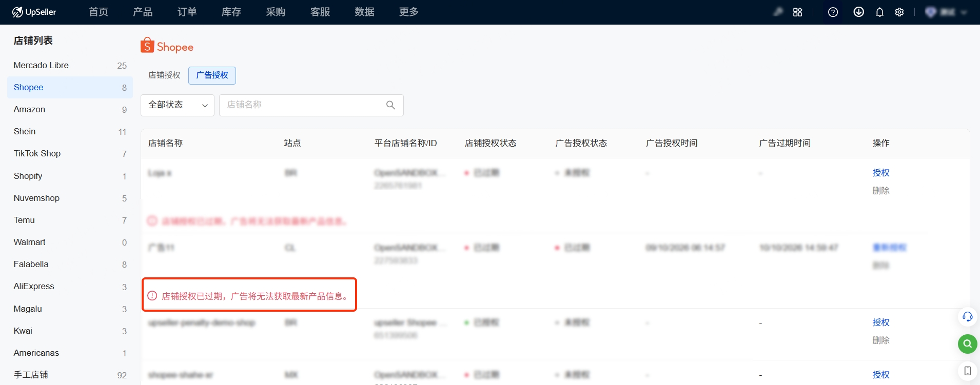The width and height of the screenshot is (980, 385).
Task: Open the user account dropdown arrow
Action: 964,12
